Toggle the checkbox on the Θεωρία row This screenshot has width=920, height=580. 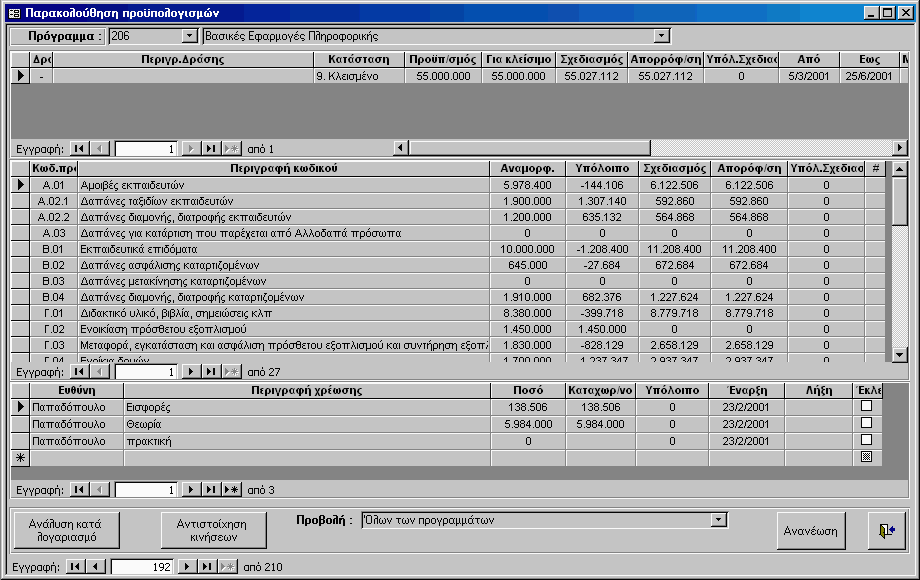866,423
